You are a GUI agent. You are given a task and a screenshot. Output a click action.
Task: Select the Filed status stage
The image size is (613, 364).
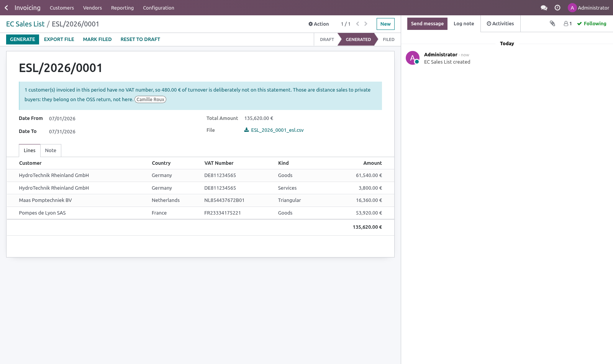click(x=388, y=39)
